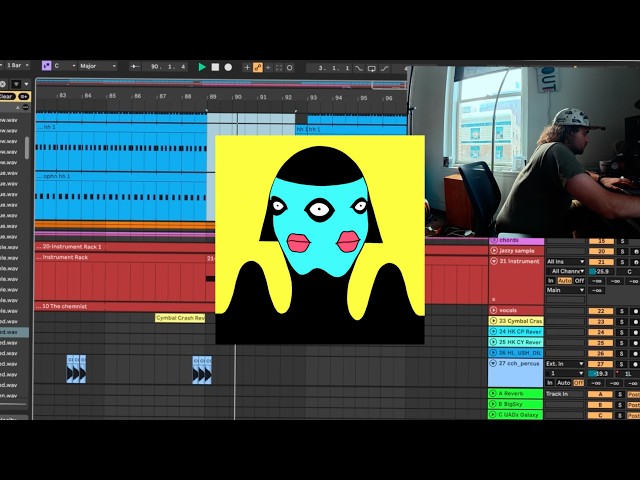Toggle the Punch-Out switch icon
640x480 pixels.
coord(384,68)
